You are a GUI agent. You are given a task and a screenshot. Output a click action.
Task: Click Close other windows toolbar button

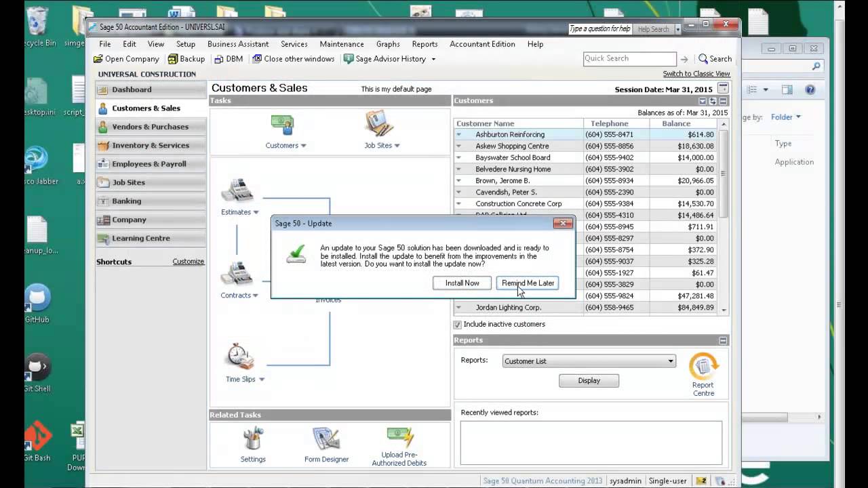tap(293, 59)
